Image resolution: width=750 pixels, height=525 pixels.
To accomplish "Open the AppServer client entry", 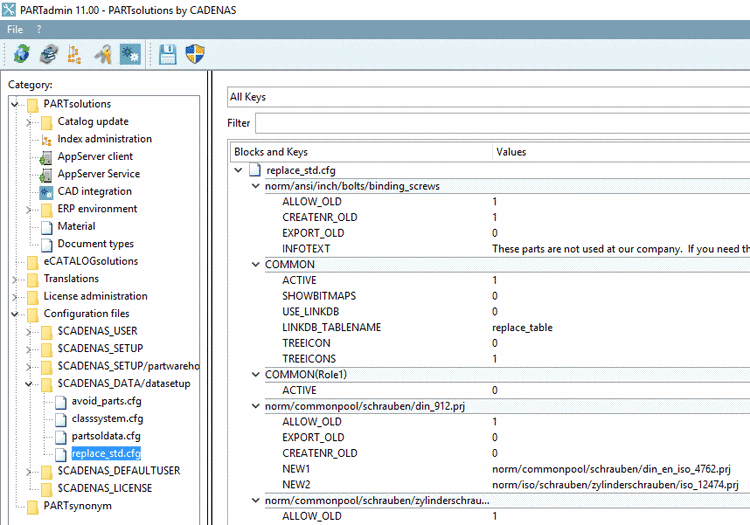I will (x=94, y=156).
